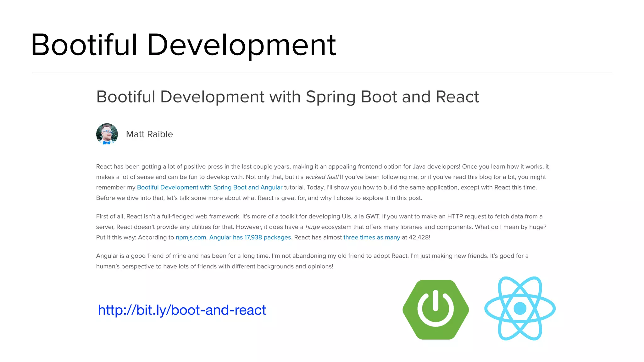Click the italic word 'huge'
Screen dimensions: 644x362
312,227
